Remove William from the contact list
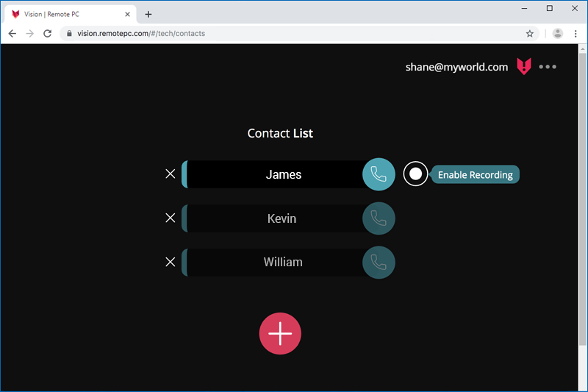The image size is (588, 392). [x=171, y=262]
